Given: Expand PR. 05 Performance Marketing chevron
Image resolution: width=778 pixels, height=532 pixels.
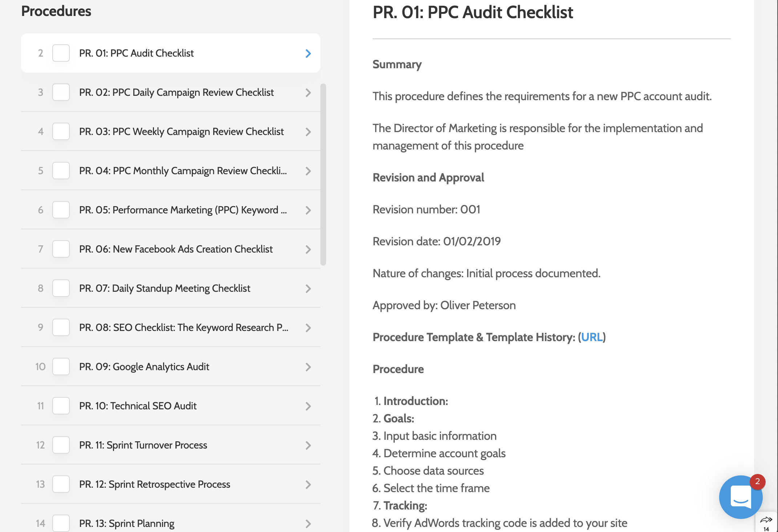Looking at the screenshot, I should (x=308, y=210).
